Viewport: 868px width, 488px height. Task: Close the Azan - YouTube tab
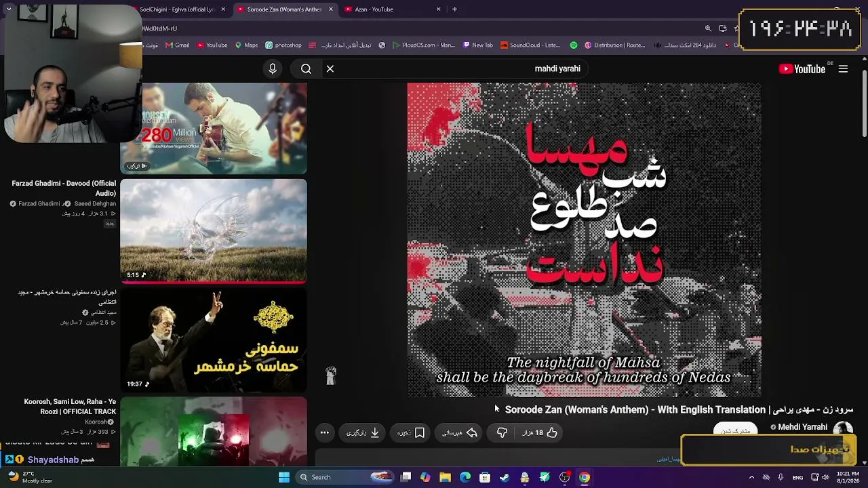[x=439, y=9]
